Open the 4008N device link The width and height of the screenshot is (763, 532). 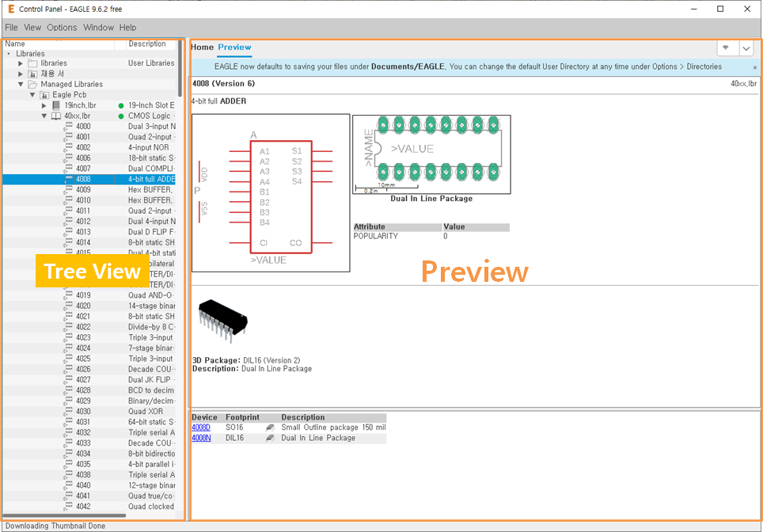(202, 438)
